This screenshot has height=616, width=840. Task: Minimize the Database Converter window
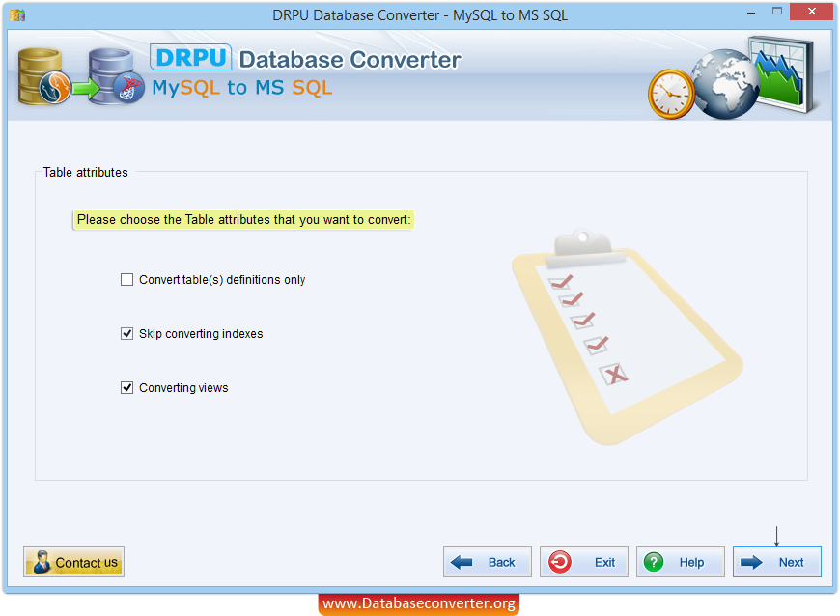[x=751, y=12]
